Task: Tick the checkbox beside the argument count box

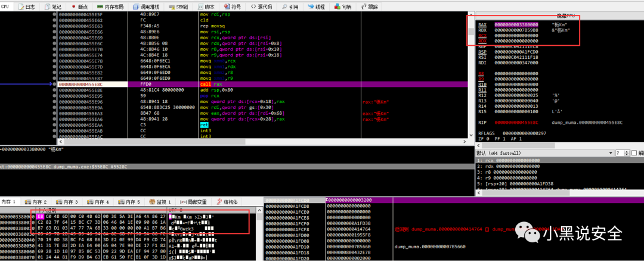Action: pyautogui.click(x=634, y=153)
